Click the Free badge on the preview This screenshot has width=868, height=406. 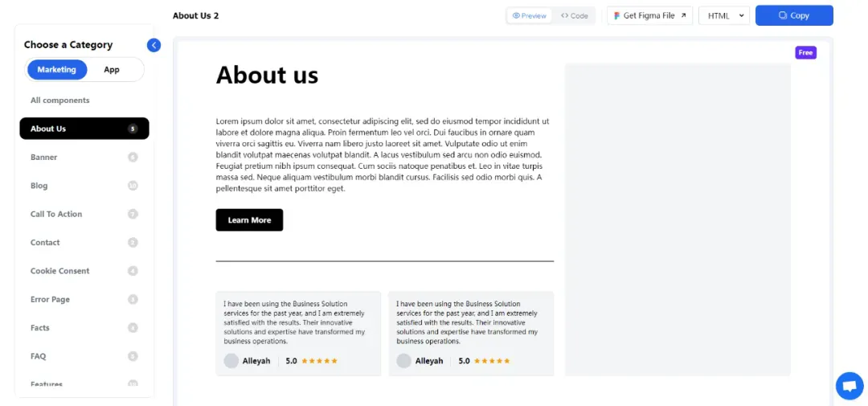tap(805, 52)
